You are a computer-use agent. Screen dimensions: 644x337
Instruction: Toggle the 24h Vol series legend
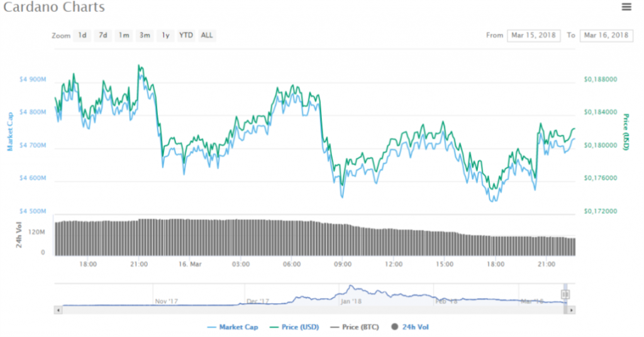[410, 327]
